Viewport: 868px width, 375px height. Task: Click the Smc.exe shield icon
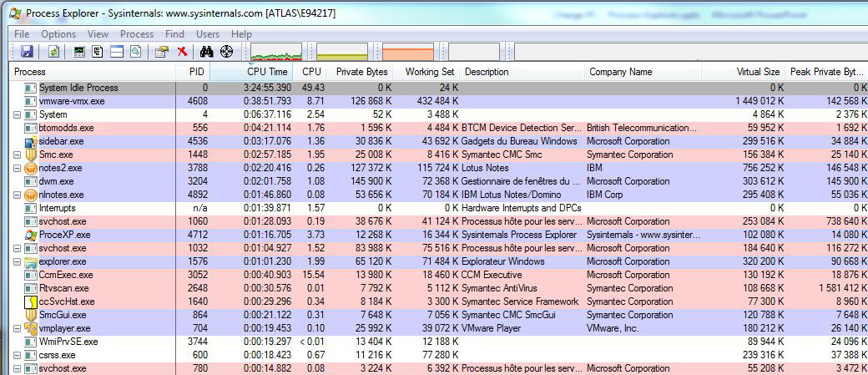coord(30,155)
